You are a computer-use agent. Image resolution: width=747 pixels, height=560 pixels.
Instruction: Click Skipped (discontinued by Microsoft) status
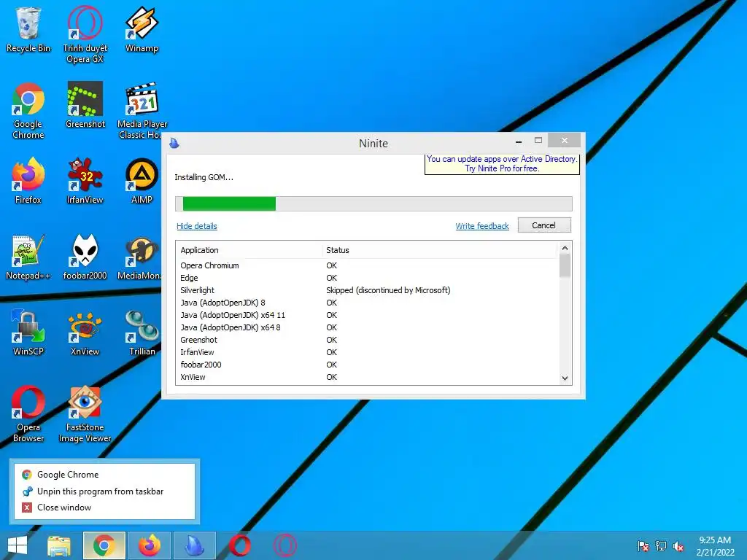point(388,290)
